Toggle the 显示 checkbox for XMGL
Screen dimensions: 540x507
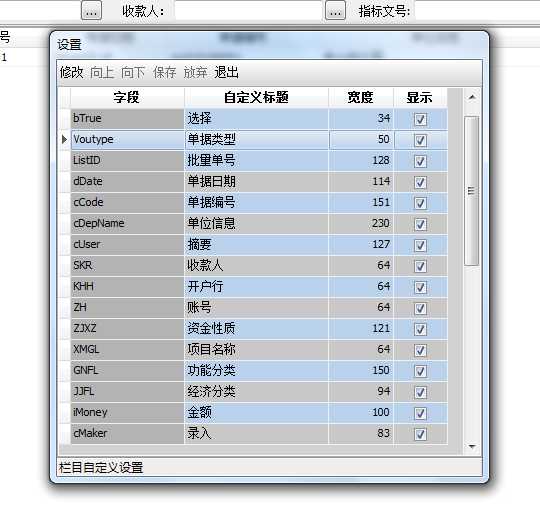click(x=420, y=350)
